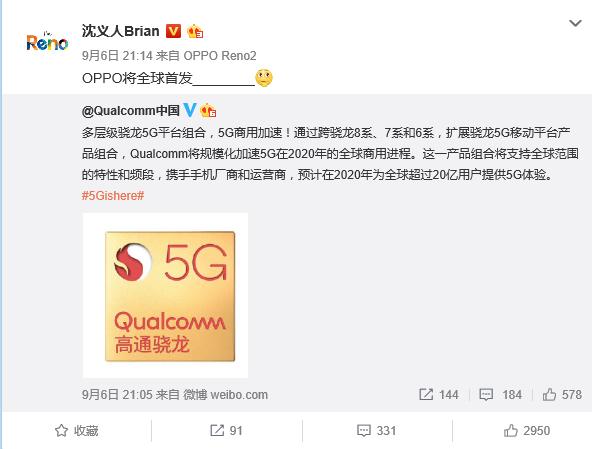This screenshot has height=449, width=592.
Task: Click the membership crown icon beside Brian
Action: pos(195,31)
